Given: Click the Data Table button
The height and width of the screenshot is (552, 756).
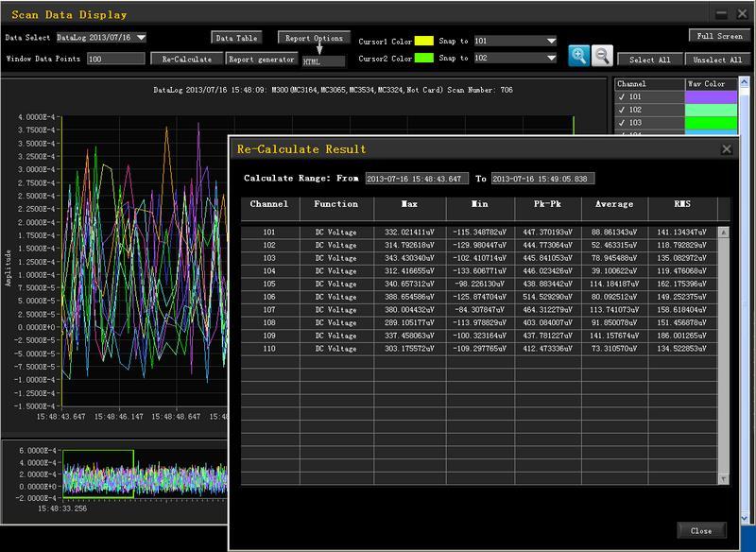Looking at the screenshot, I should (236, 38).
